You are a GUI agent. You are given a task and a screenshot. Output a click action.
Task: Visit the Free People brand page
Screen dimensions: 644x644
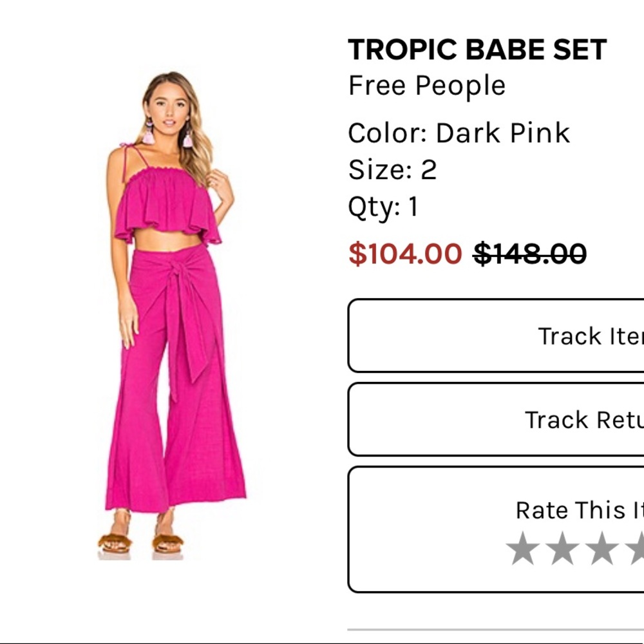[426, 84]
